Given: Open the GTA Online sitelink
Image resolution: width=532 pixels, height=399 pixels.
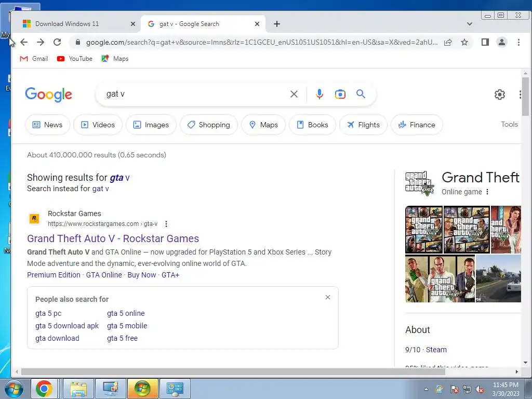Looking at the screenshot, I should [104, 275].
